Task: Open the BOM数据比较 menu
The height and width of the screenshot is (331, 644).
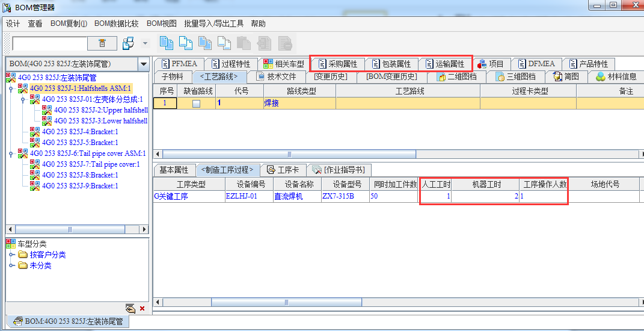Action: [116, 24]
